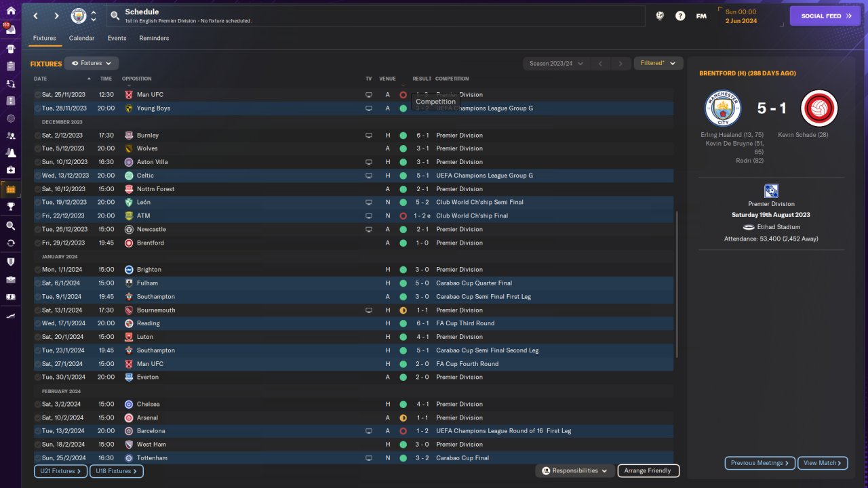Screen dimensions: 868x488
Task: Select the 6 - 1 result against Reading
Action: [422, 323]
